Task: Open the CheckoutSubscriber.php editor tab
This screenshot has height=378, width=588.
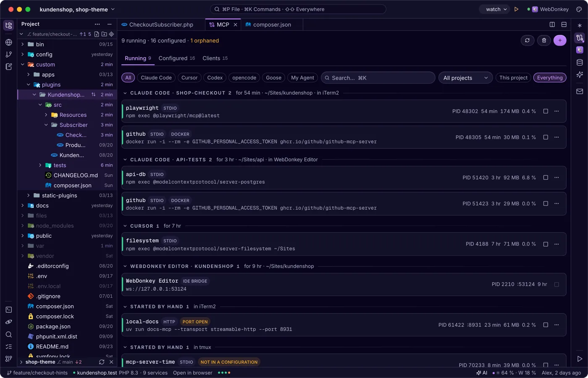Action: pyautogui.click(x=161, y=25)
